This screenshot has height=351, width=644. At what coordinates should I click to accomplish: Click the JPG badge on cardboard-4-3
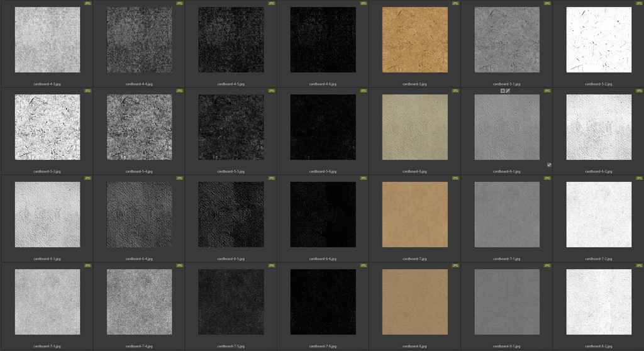click(87, 3)
